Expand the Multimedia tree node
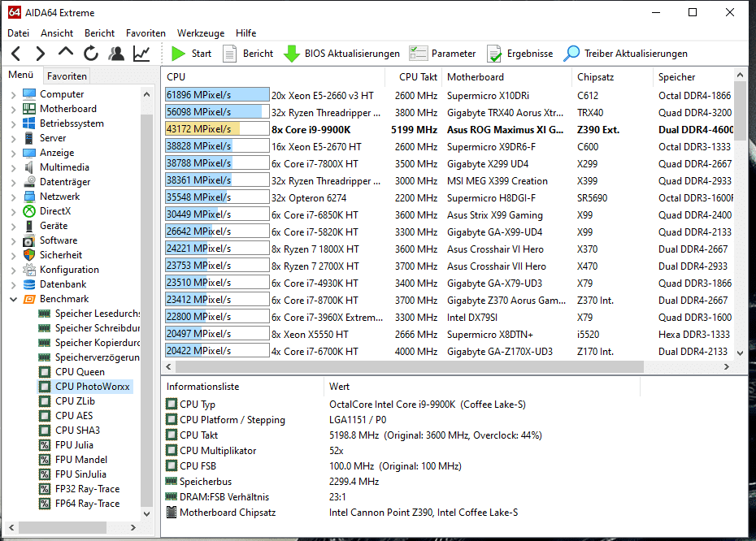Image resolution: width=756 pixels, height=541 pixels. [14, 168]
